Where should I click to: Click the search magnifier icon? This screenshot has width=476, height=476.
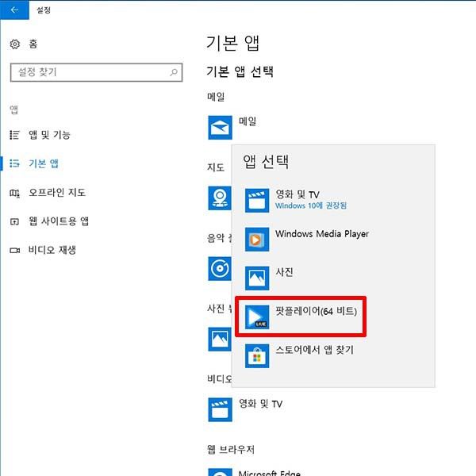[174, 72]
